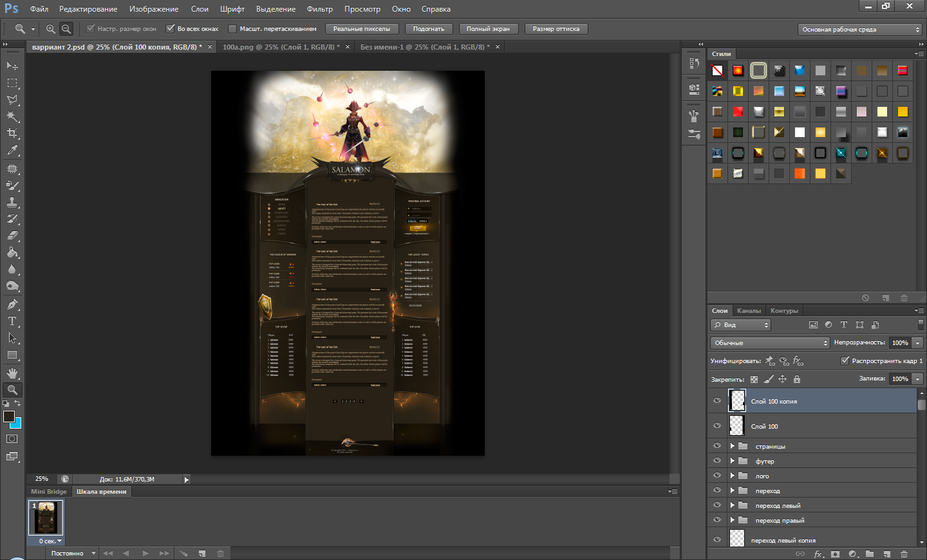Open the 'Постоянно' loop options dropdown

(72, 554)
